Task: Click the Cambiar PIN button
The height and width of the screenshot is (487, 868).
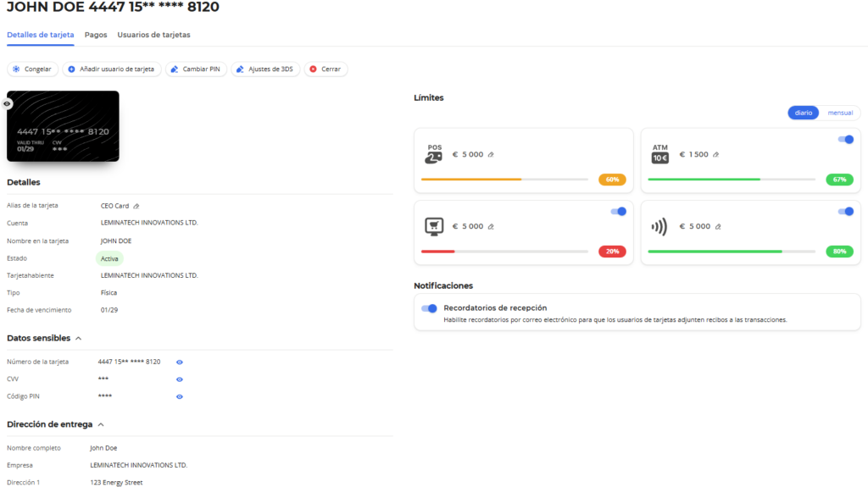Action: pyautogui.click(x=197, y=69)
